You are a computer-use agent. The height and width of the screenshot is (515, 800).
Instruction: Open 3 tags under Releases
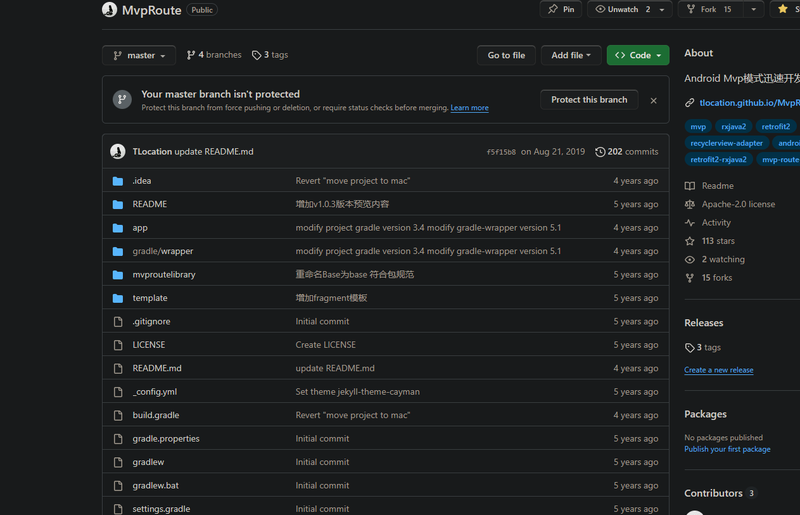[703, 348]
